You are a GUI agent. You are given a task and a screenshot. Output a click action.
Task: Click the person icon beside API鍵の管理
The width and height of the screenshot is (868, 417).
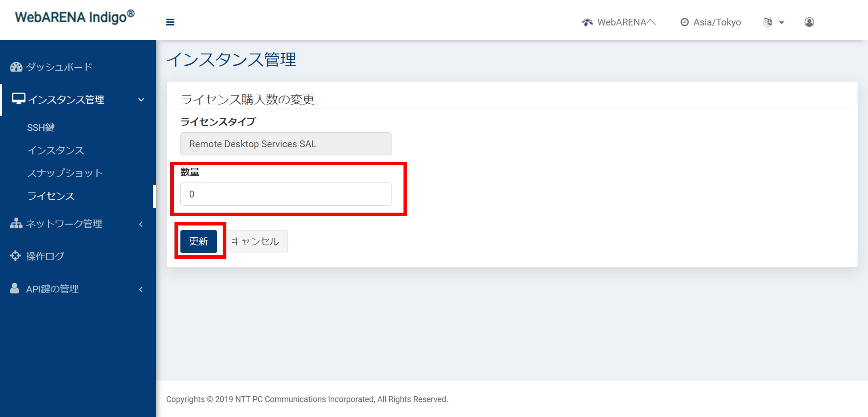click(15, 288)
